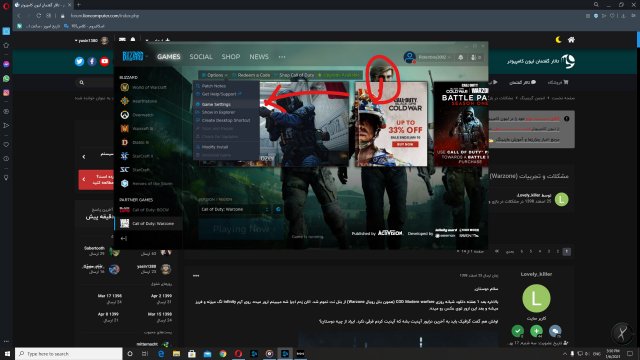This screenshot has height=360, width=640.
Task: Open the Version / Region dropdown
Action: click(x=234, y=209)
